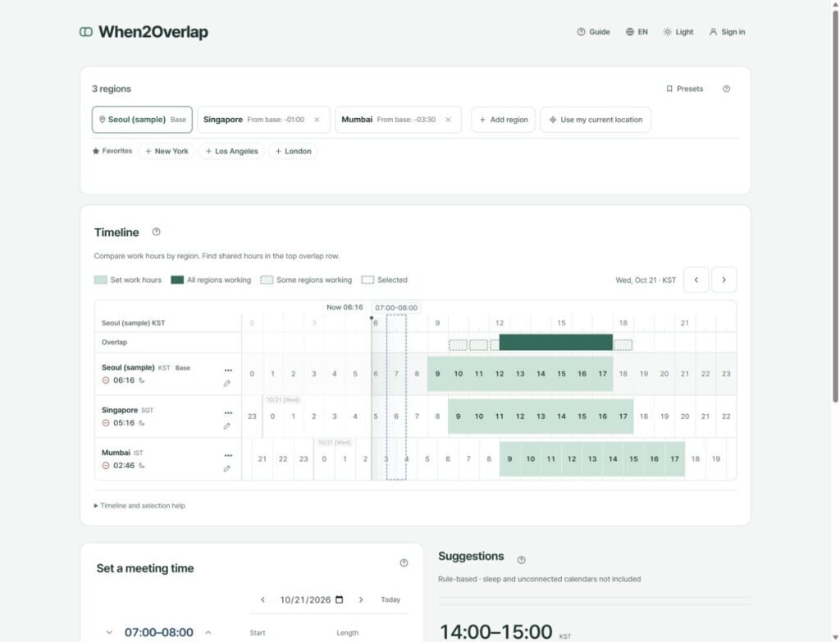This screenshot has height=642, width=840.
Task: Click the moon icon next to Mumbai time
Action: click(x=141, y=465)
